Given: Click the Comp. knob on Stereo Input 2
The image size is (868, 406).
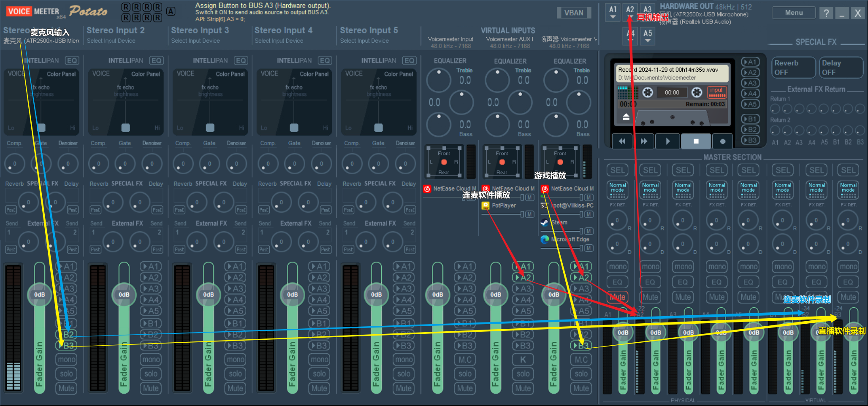Looking at the screenshot, I should pyautogui.click(x=99, y=164).
